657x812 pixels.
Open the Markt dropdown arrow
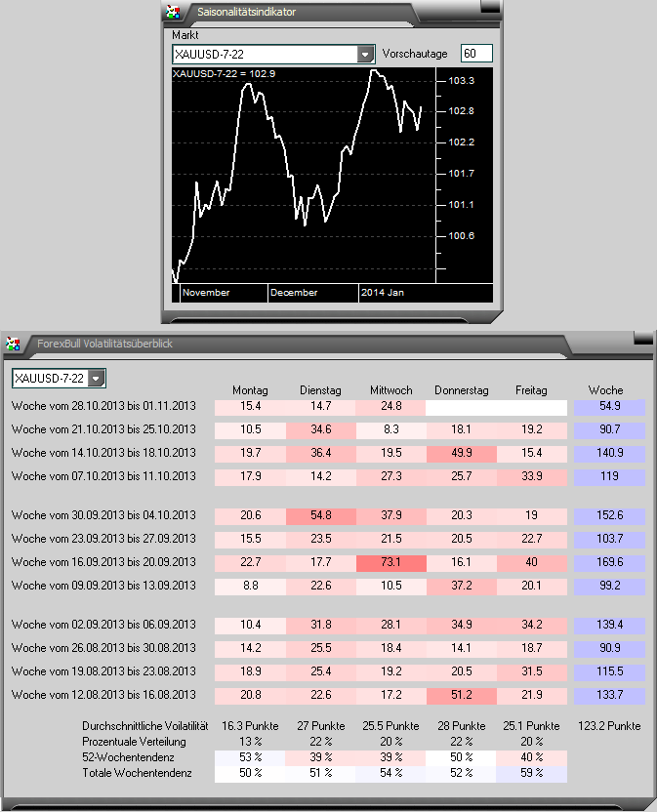pos(366,55)
